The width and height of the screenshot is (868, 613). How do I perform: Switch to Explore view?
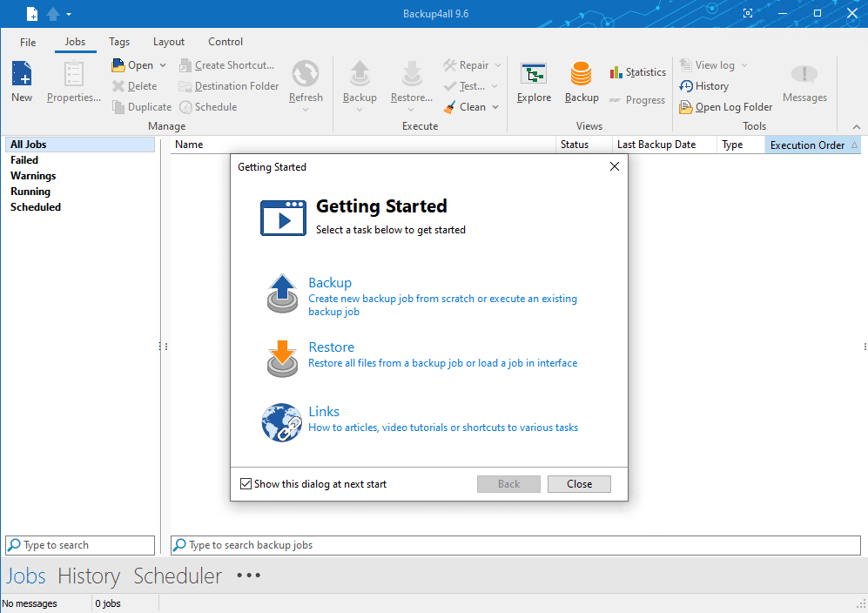(535, 82)
